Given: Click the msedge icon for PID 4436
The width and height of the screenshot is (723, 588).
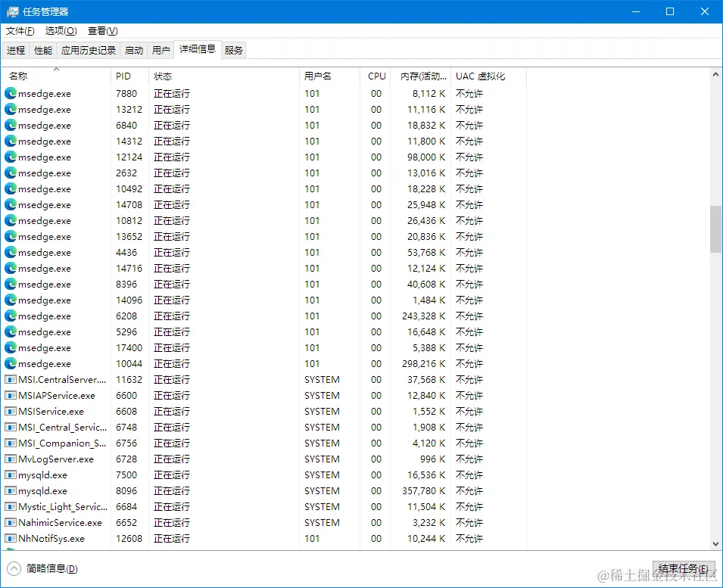Looking at the screenshot, I should tap(11, 253).
